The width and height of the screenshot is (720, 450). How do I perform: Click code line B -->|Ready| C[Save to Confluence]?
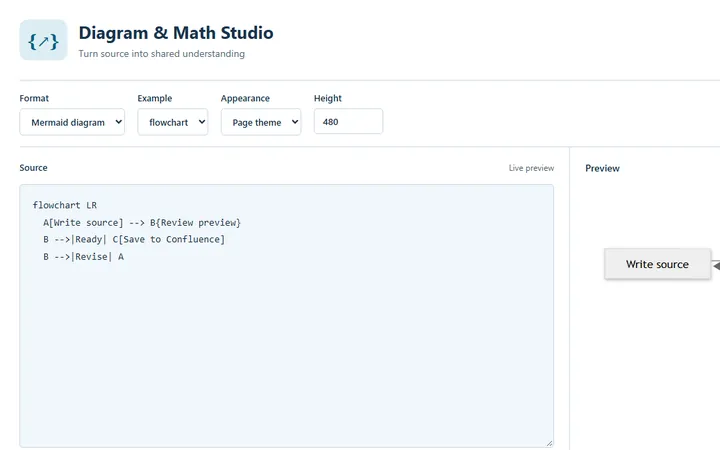[134, 240]
